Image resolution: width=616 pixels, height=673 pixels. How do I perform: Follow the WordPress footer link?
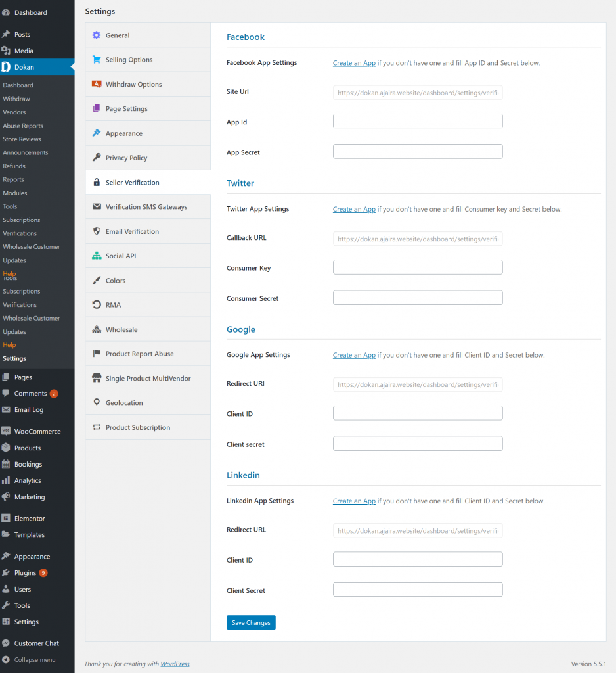(175, 664)
